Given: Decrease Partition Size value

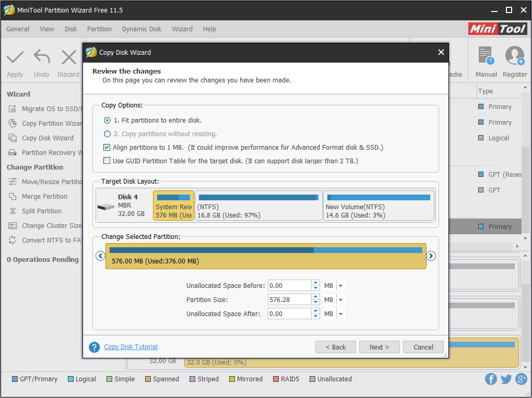Looking at the screenshot, I should click(315, 303).
